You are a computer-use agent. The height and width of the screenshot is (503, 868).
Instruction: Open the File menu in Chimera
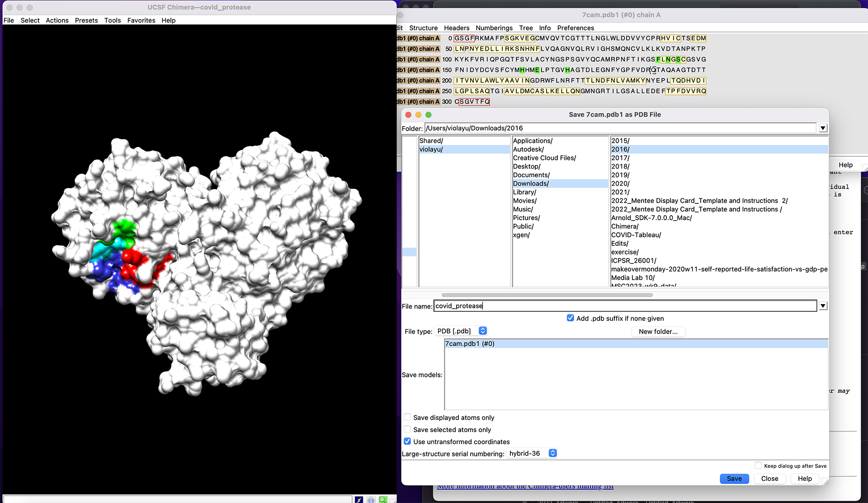9,20
